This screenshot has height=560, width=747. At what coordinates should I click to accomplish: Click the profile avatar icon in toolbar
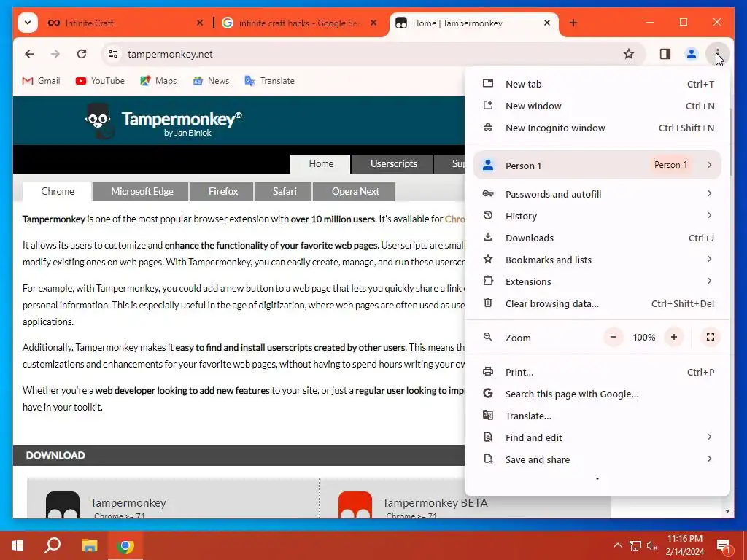click(x=692, y=54)
